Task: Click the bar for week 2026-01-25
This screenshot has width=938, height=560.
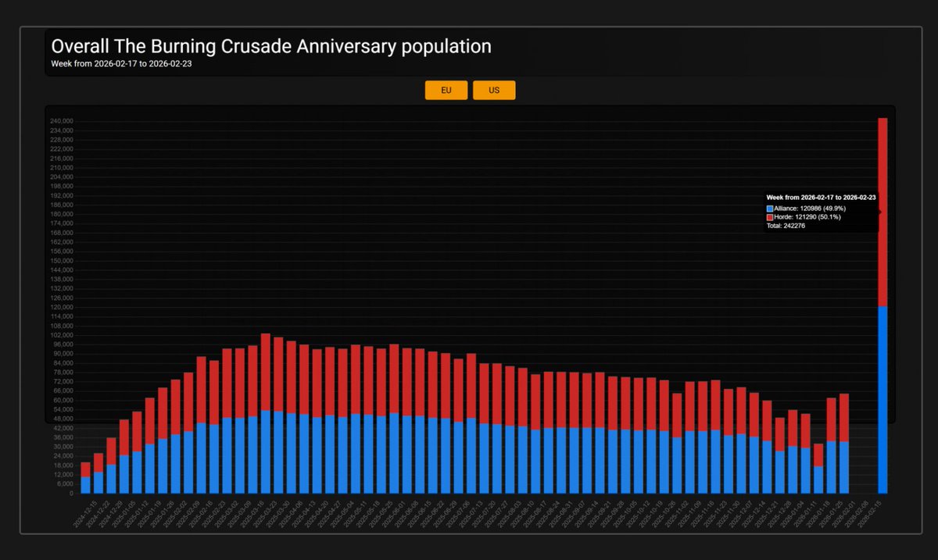Action: [x=844, y=444]
